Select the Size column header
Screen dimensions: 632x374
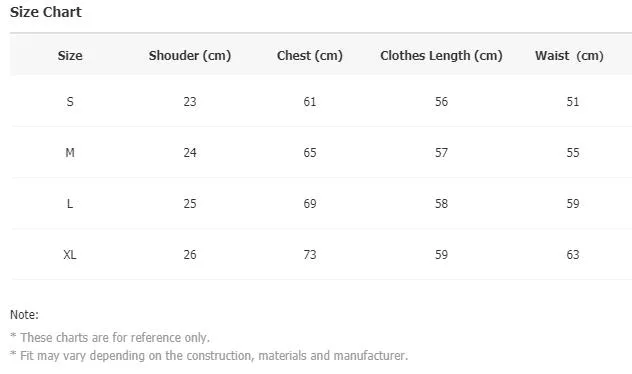[70, 55]
